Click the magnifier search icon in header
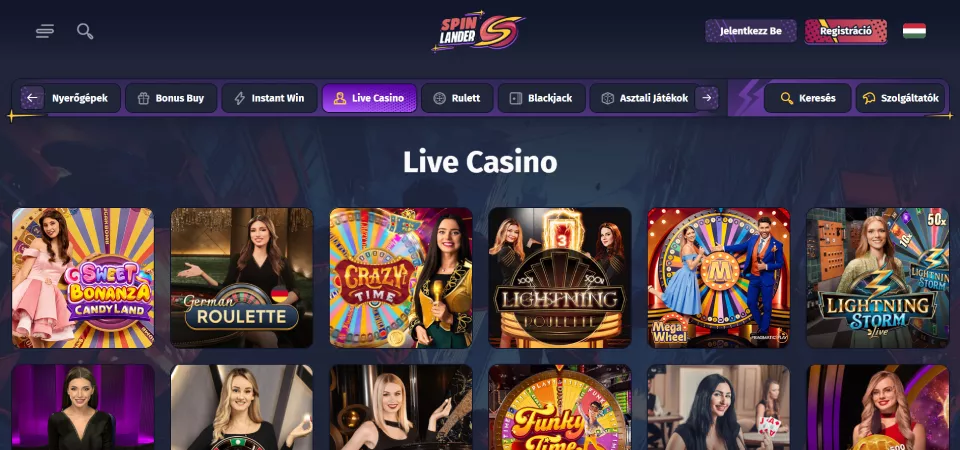 point(85,31)
